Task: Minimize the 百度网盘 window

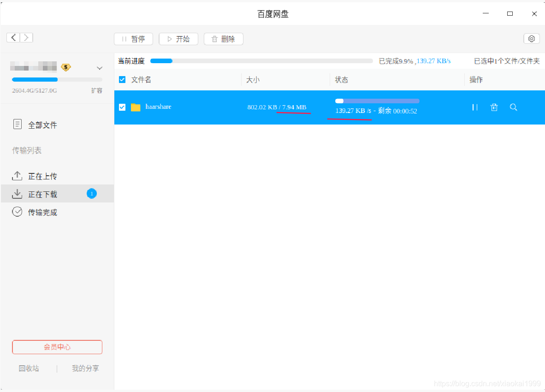Action: coord(486,13)
